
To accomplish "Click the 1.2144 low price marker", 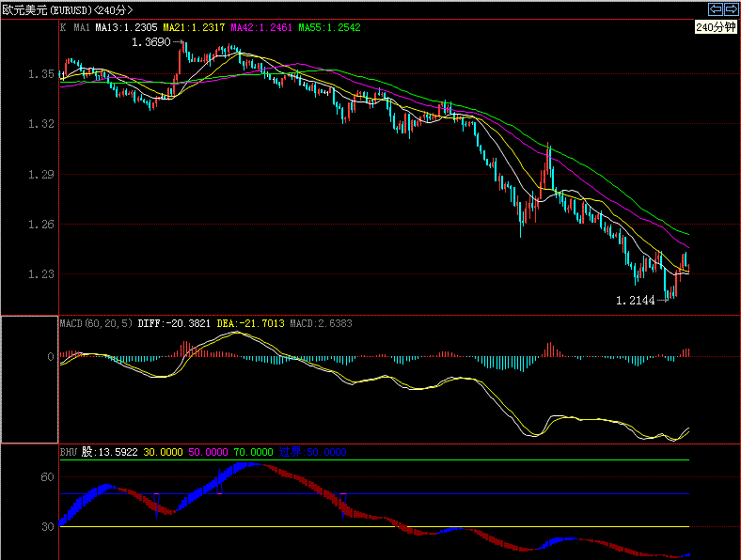I will pyautogui.click(x=635, y=301).
